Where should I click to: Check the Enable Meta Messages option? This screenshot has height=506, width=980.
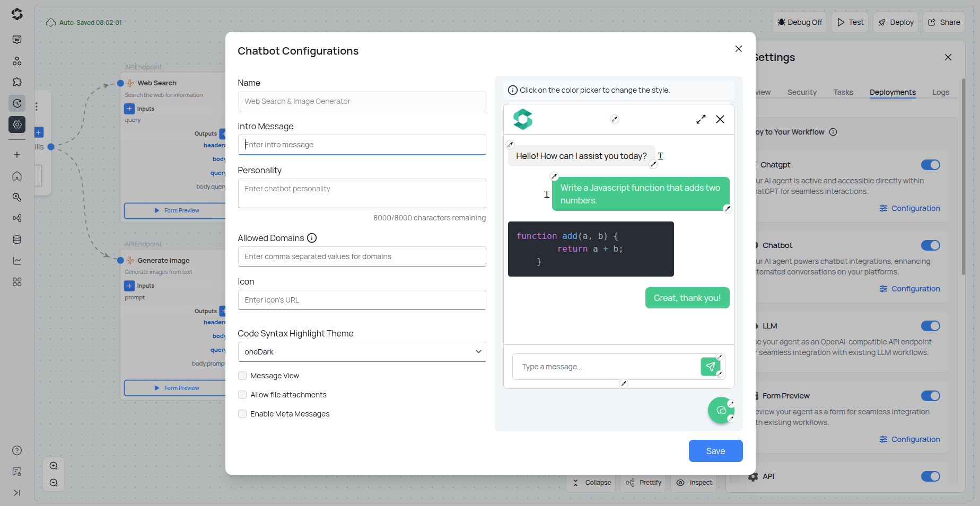242,414
